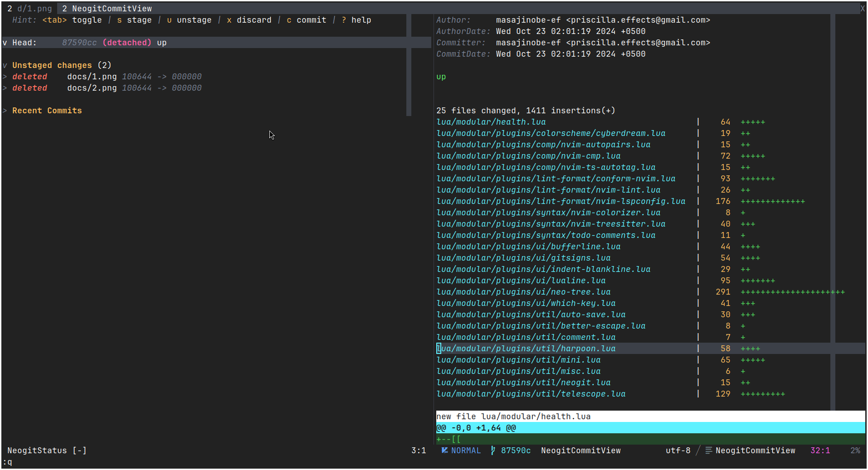Open indent-blankline.lua file entry

(x=543, y=269)
